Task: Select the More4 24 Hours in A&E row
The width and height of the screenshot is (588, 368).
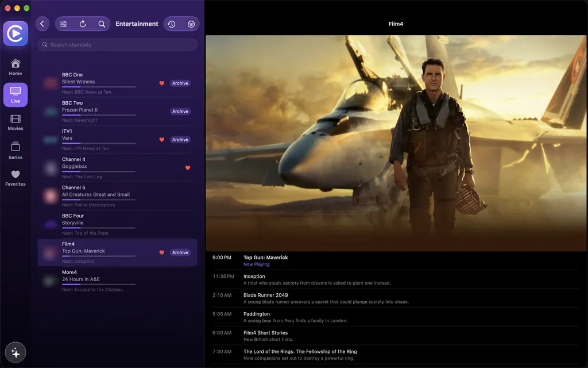Action: [117, 281]
